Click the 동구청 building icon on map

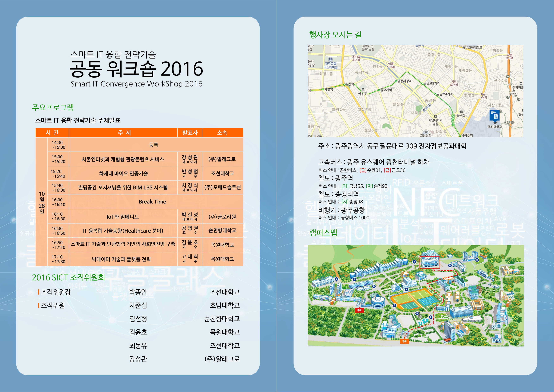pos(461,111)
